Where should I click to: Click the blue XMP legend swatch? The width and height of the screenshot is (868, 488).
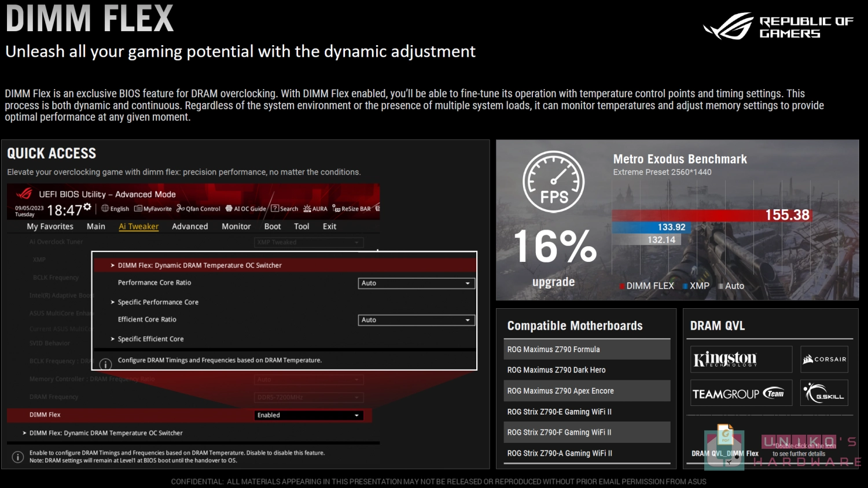(685, 286)
